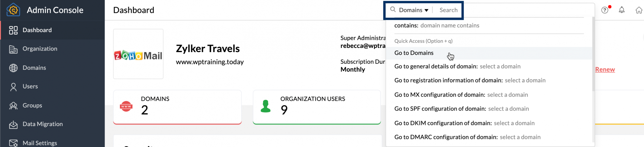Open Mail Settings in the sidebar
This screenshot has height=147, width=644.
click(40, 143)
